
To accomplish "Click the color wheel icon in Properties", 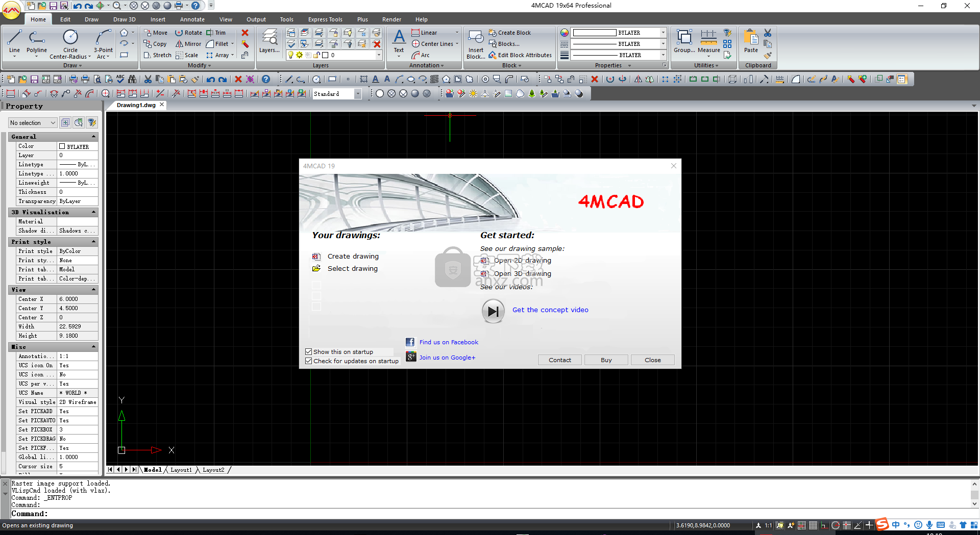I will pos(565,33).
